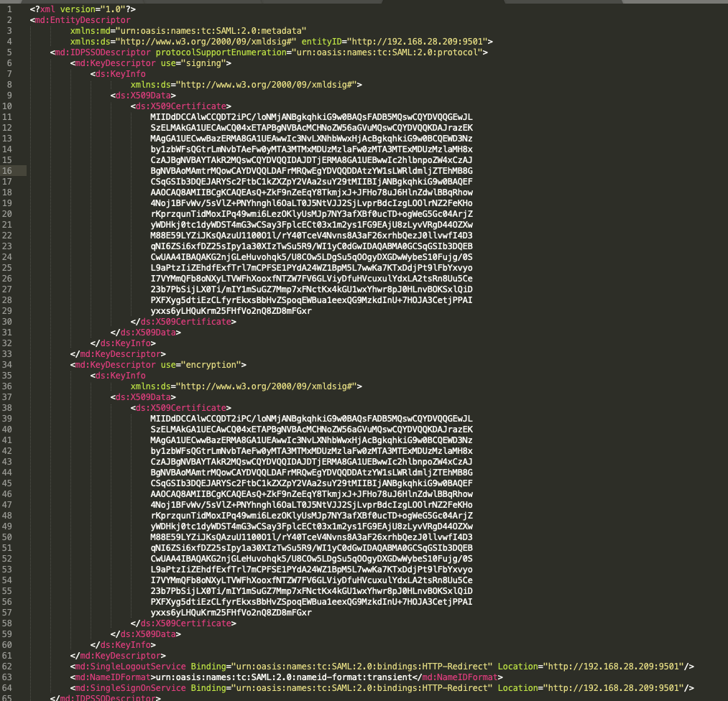
Task: Click line number 22 in the gutter
Action: 7,235
